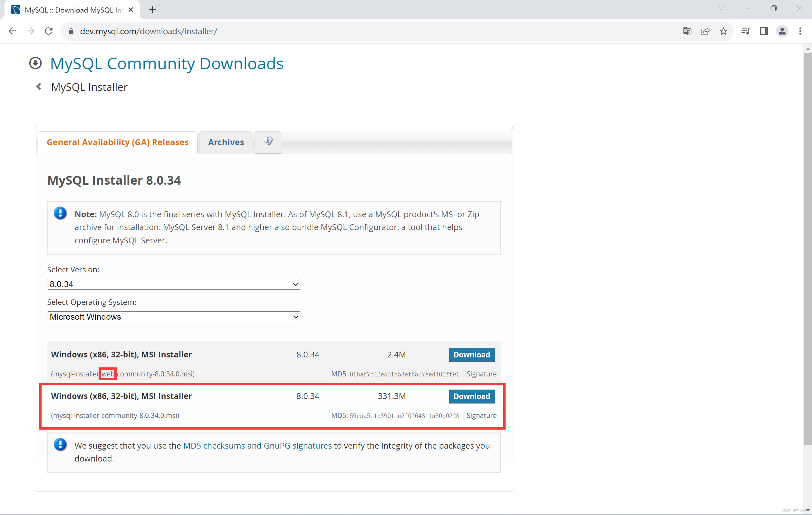Click the MySQL Installer 8.0.34 heading

114,180
